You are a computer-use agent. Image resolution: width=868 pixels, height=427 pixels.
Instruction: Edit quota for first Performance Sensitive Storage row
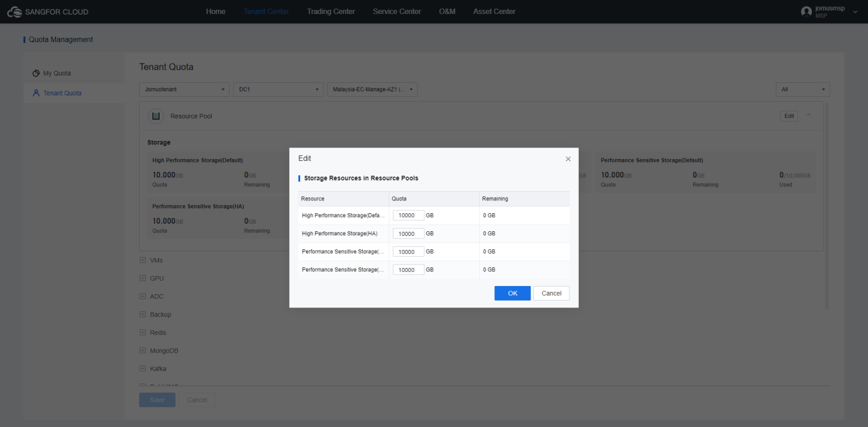(408, 252)
